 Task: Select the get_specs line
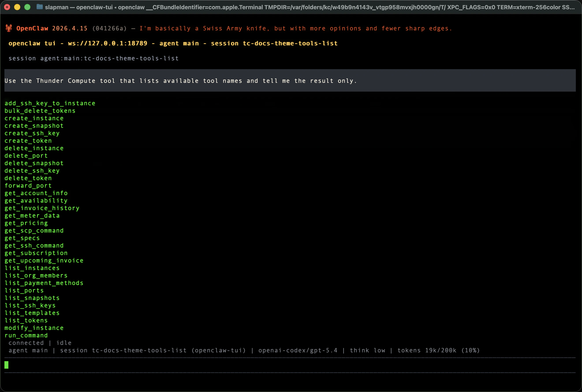point(22,238)
